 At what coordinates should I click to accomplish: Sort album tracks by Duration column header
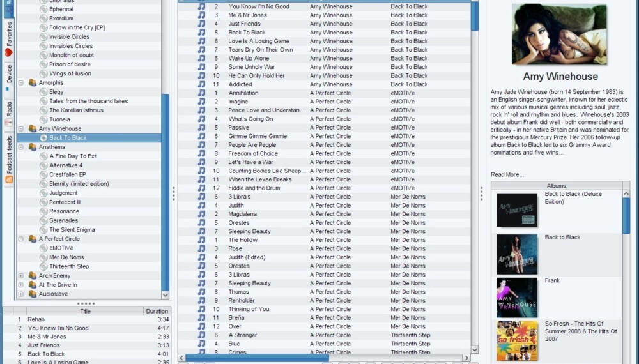click(157, 311)
